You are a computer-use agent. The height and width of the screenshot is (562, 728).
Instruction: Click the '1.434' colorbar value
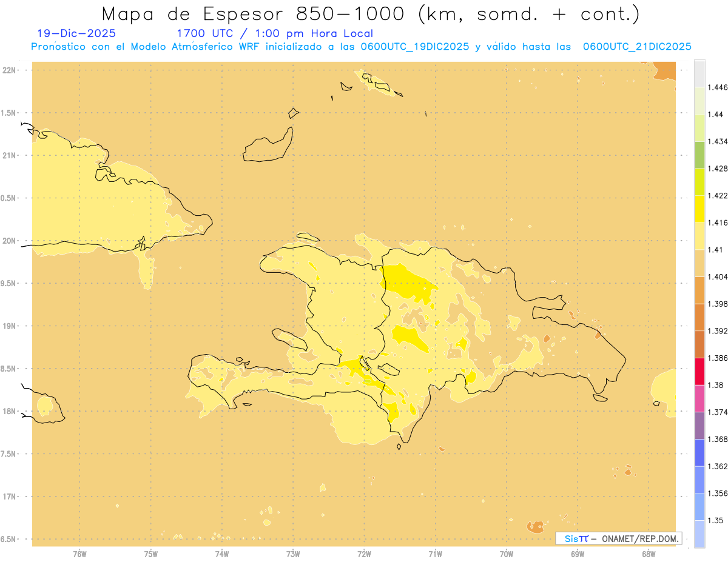[718, 141]
